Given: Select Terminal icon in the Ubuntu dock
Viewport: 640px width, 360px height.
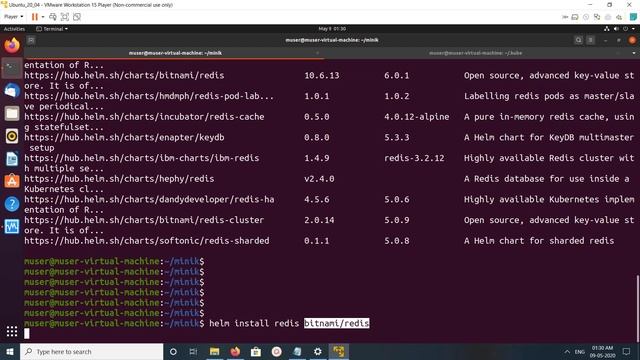Looking at the screenshot, I should tap(12, 68).
